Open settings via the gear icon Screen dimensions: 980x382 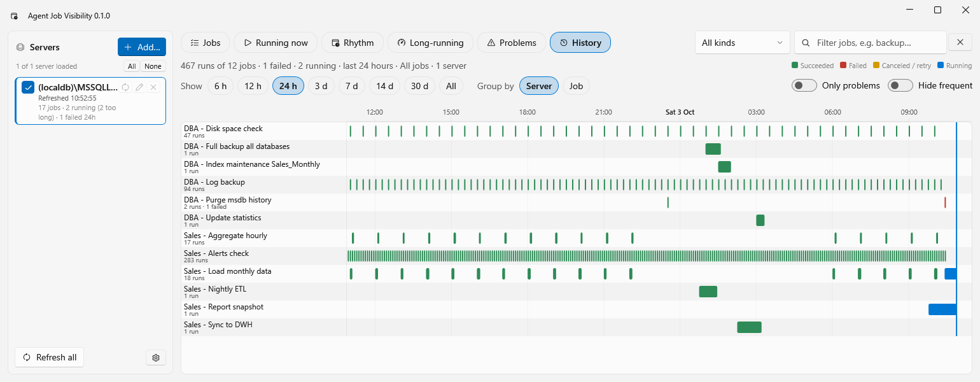(156, 358)
